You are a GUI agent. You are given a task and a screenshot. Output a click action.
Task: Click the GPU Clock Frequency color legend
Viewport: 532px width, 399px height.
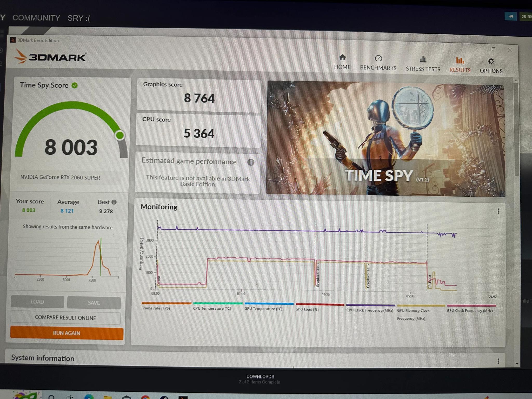tap(471, 306)
